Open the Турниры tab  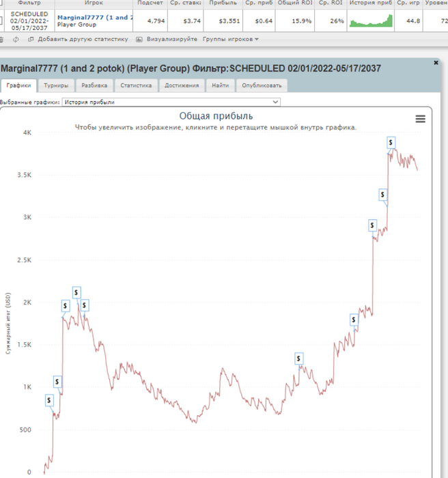click(56, 85)
